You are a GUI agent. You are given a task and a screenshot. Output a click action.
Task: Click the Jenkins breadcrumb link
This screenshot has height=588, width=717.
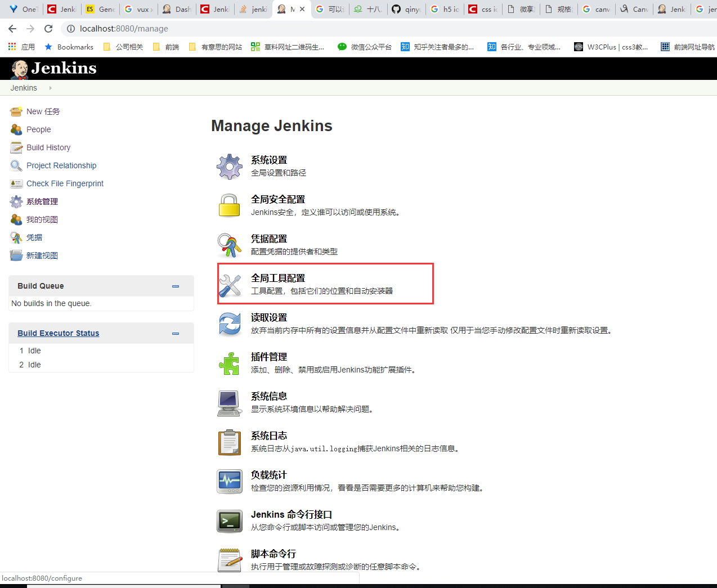[24, 88]
